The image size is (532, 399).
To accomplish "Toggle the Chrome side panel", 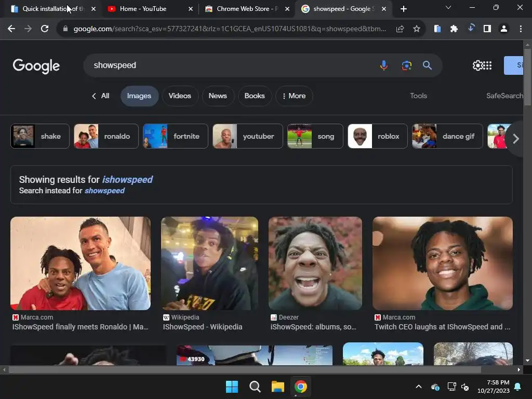I will coord(487,29).
